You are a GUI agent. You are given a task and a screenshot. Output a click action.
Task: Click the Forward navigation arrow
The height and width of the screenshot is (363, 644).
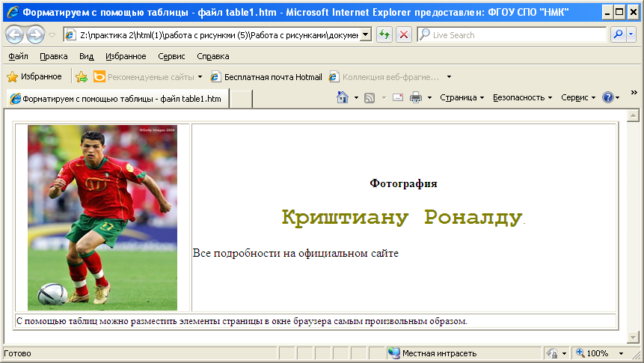click(x=36, y=35)
